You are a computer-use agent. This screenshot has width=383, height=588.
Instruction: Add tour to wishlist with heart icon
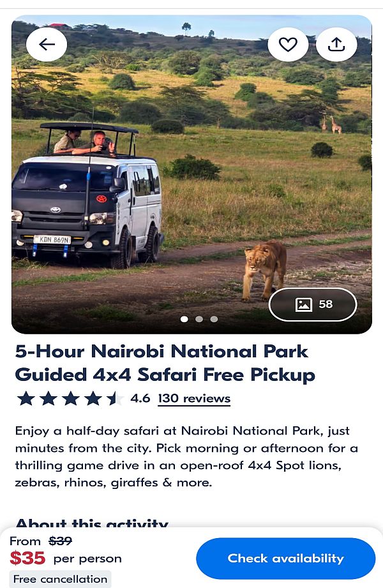click(x=288, y=44)
